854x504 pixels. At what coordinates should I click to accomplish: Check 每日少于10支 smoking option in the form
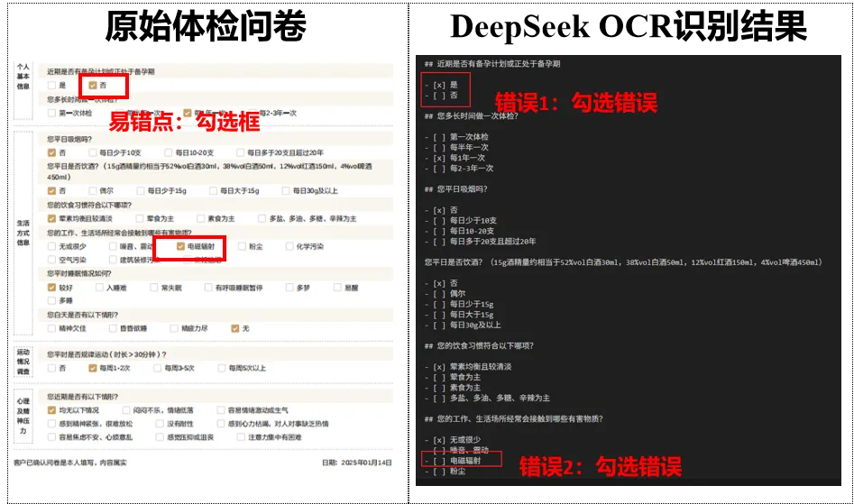(91, 152)
